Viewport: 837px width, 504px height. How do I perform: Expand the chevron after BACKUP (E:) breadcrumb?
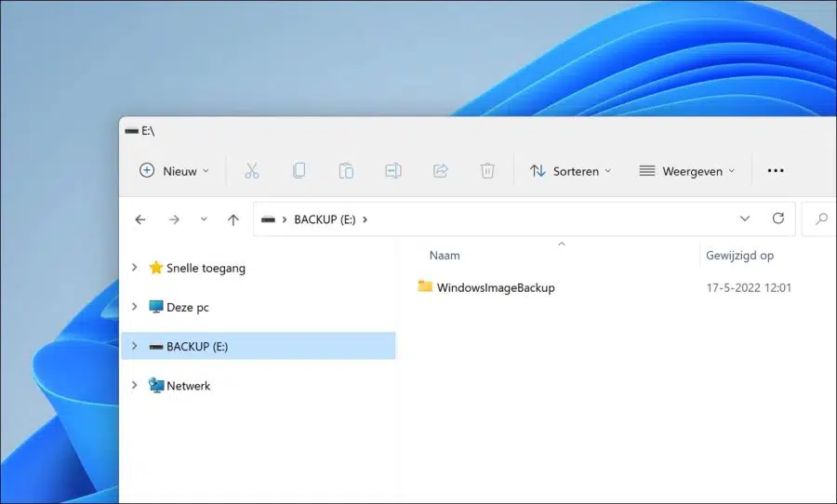365,219
